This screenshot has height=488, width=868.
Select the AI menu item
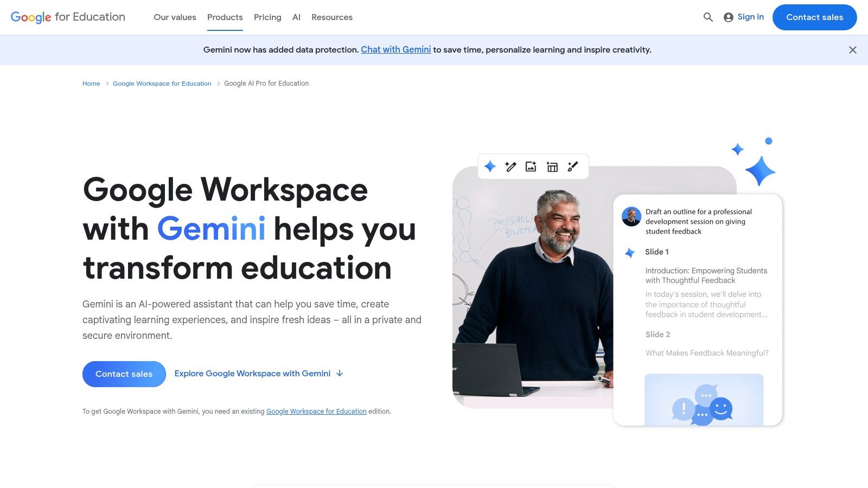point(296,17)
